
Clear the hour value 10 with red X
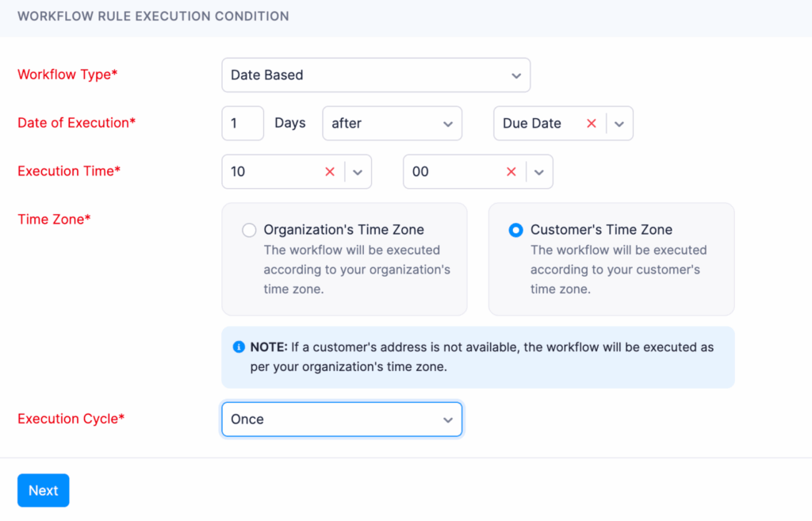click(x=329, y=171)
